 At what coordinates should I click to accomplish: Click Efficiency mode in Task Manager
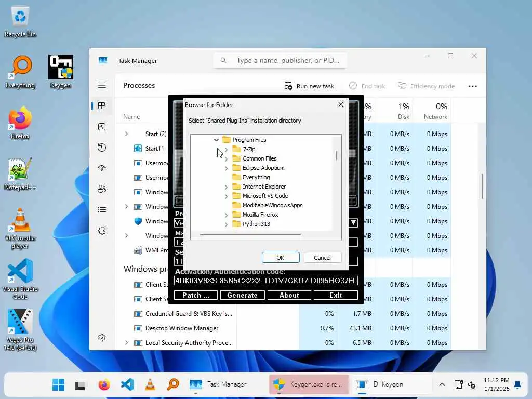426,86
